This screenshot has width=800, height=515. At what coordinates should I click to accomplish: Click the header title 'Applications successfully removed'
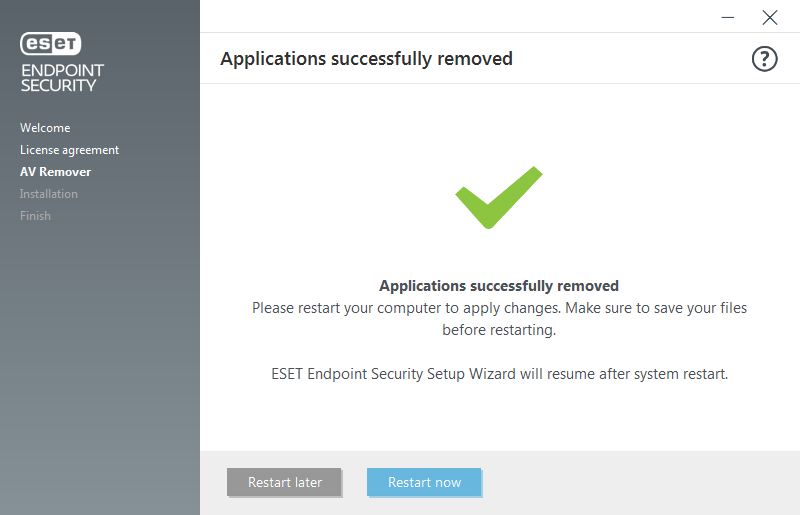pos(366,59)
